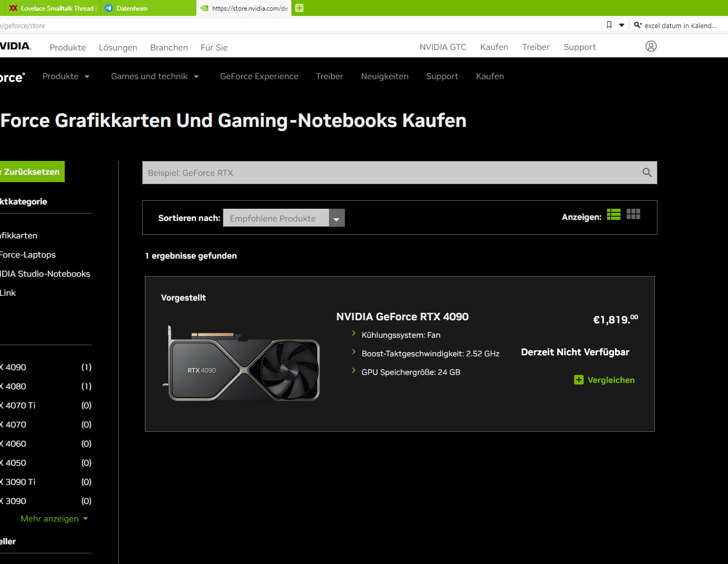Click the green plus icon next to Vergleichen
This screenshot has width=728, height=564.
tap(579, 380)
